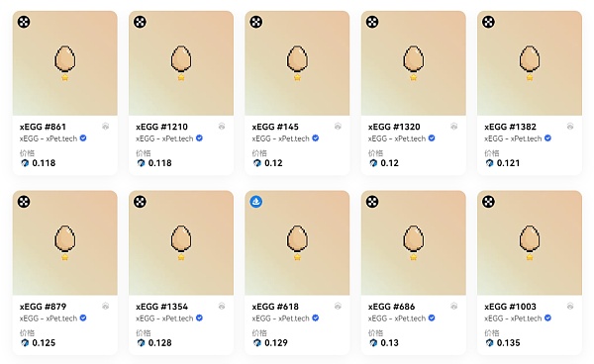Open collection link under xEGG #1320
This screenshot has height=364, width=594.
(397, 138)
